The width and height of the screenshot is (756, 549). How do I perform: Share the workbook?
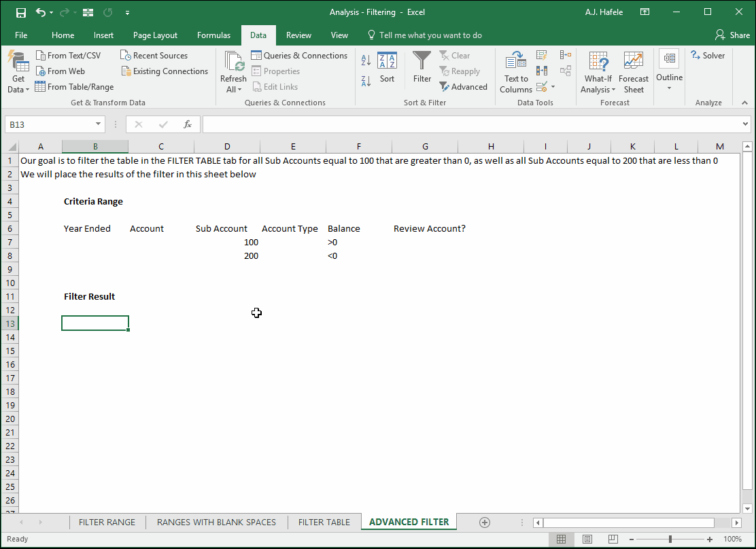pos(732,35)
